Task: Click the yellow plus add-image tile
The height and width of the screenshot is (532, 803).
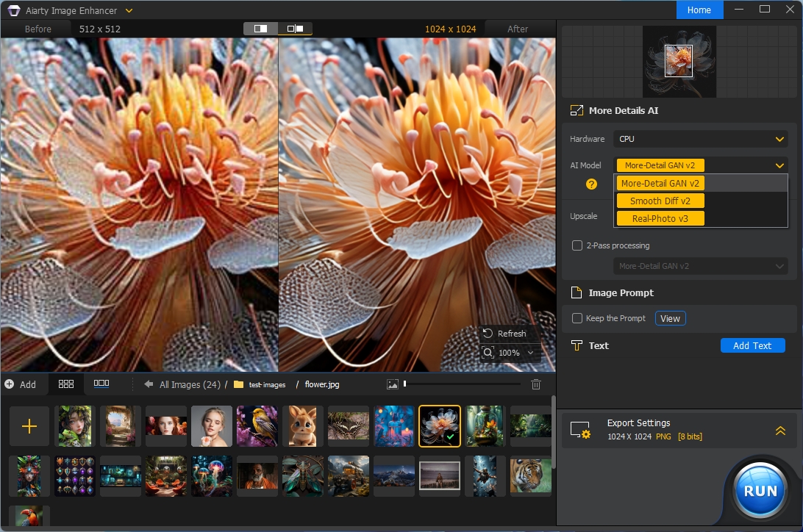Action: coord(29,426)
